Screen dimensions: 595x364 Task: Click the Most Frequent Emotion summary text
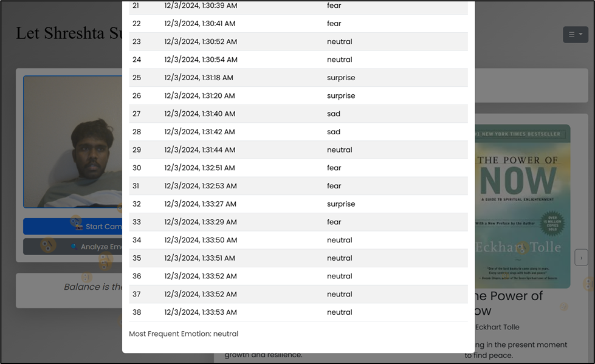tap(184, 334)
